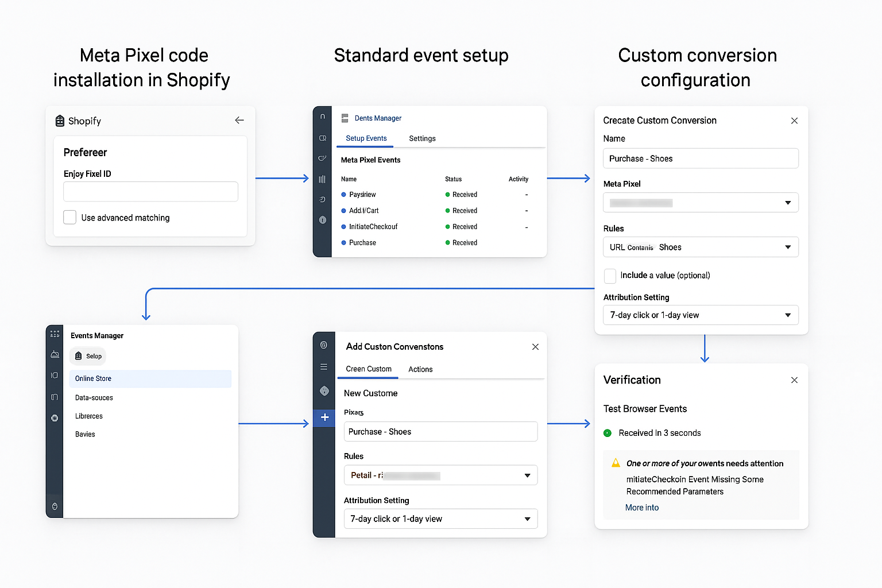Screen dimensions: 882x588
Task: Click the More into link in Verification panel
Action: click(x=641, y=507)
